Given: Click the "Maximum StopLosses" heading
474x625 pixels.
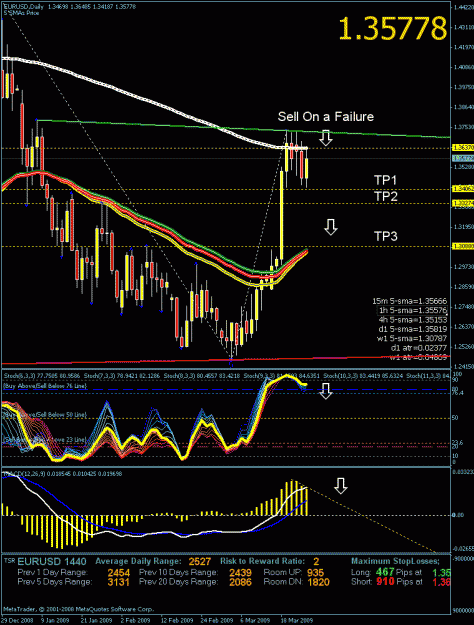Looking at the screenshot, I should click(x=395, y=561).
